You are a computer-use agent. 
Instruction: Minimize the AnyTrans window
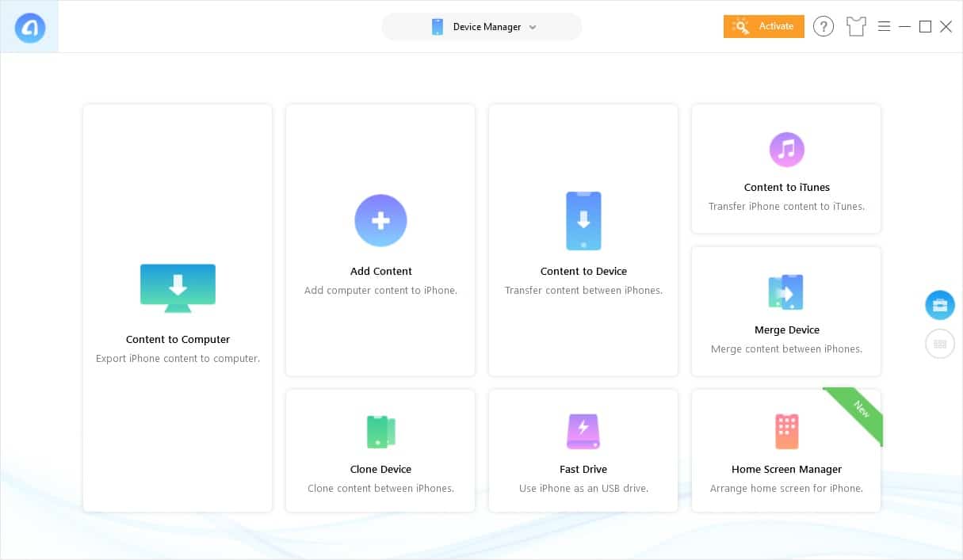[x=904, y=27]
